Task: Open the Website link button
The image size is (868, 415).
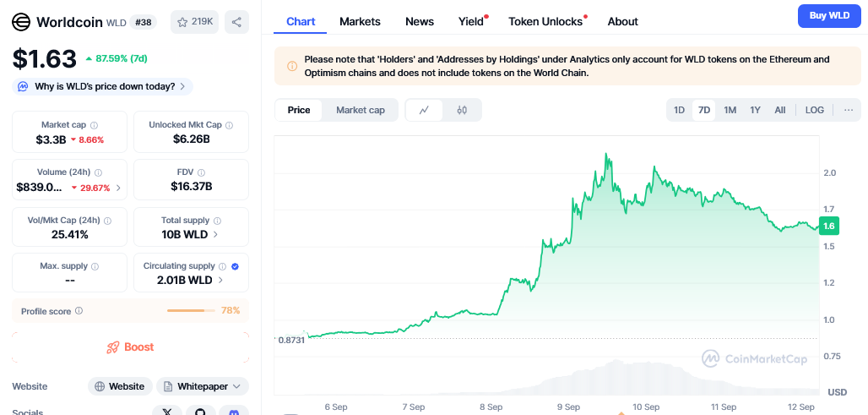Action: click(120, 386)
